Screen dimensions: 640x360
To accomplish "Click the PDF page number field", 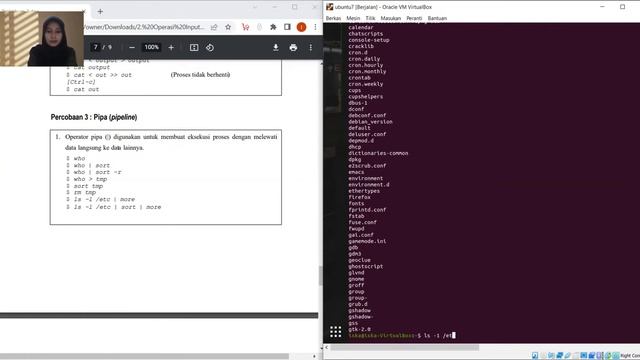I will [96, 47].
